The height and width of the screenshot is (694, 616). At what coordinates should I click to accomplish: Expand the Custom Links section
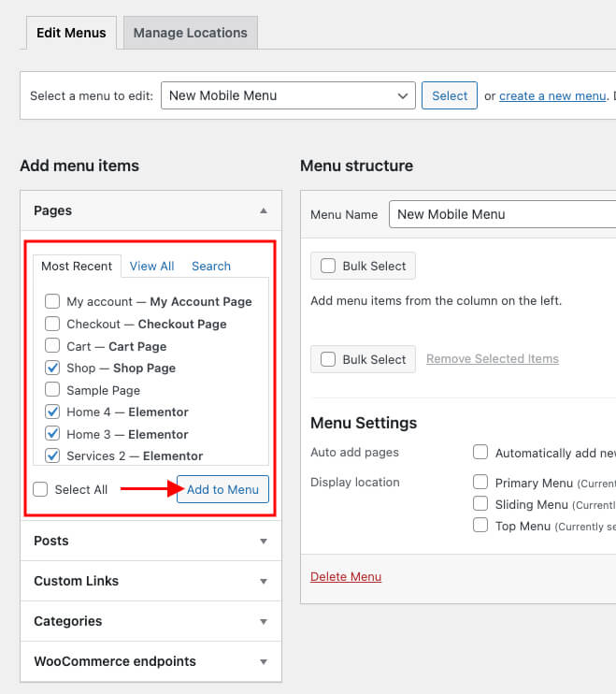264,582
